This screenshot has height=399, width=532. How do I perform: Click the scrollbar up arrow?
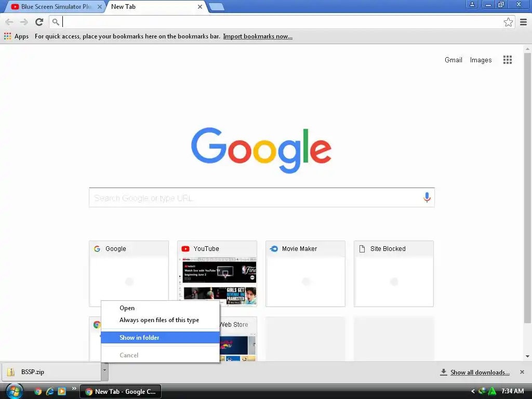527,49
